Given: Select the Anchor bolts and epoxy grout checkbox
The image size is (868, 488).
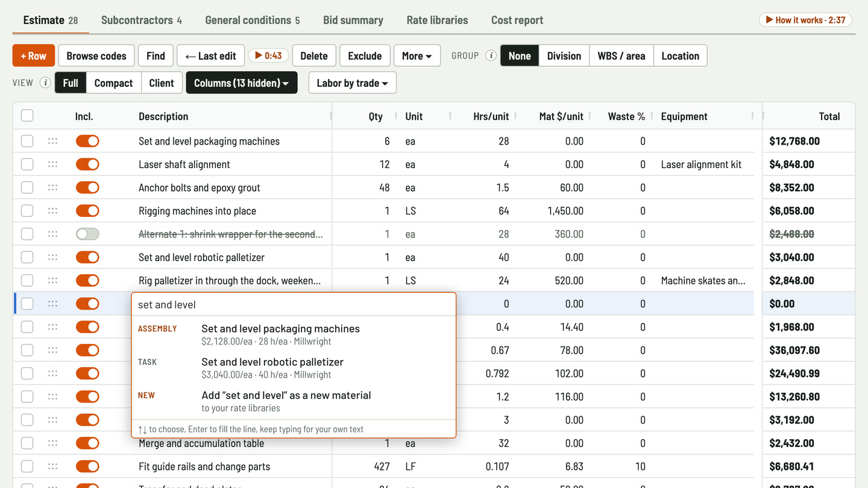Looking at the screenshot, I should point(27,187).
